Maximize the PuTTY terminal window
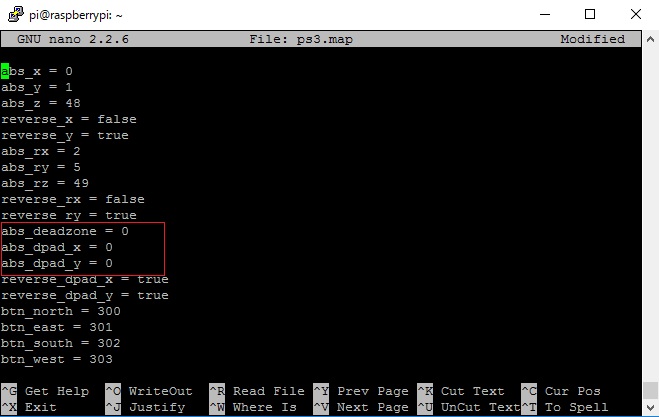The width and height of the screenshot is (659, 417). (590, 14)
